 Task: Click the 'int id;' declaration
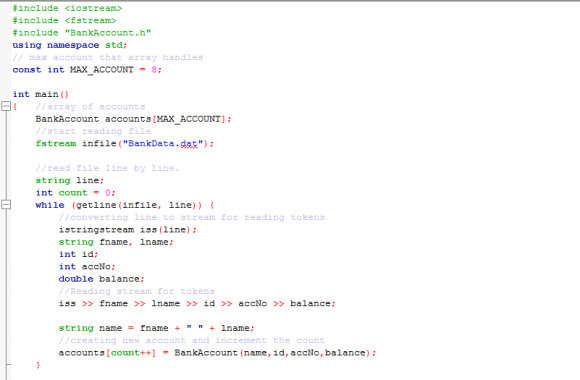tap(78, 254)
